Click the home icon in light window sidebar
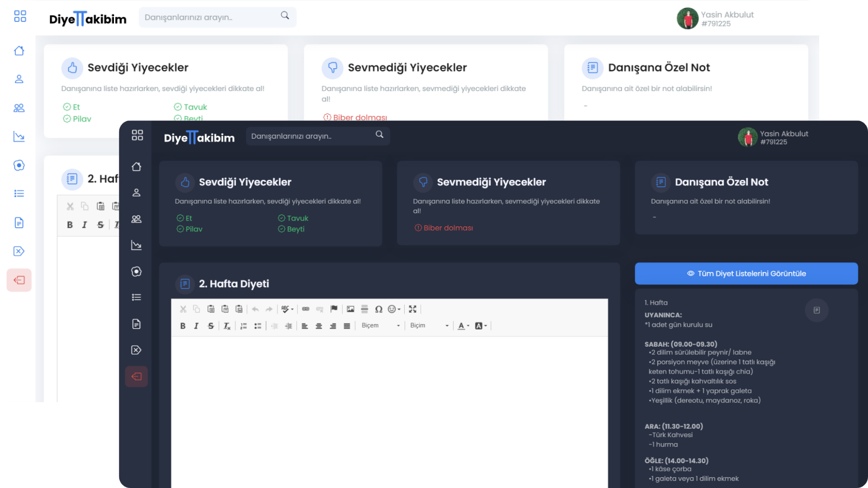868x488 pixels. (19, 51)
